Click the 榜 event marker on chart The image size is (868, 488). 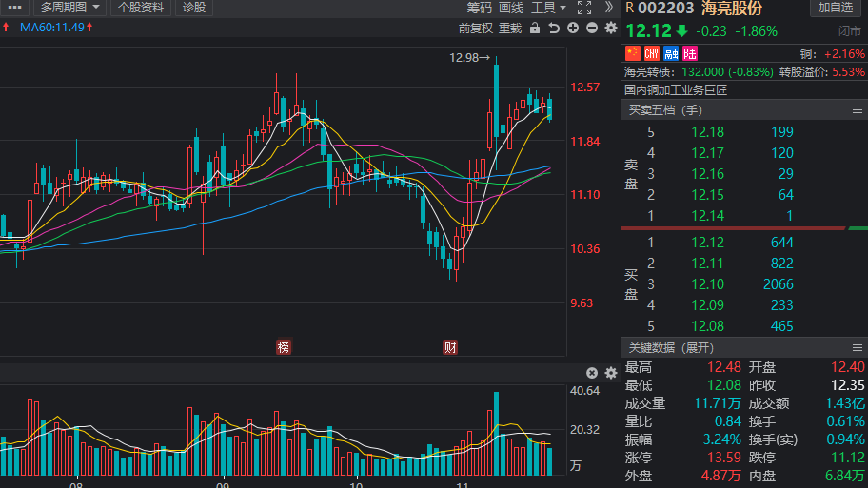284,346
